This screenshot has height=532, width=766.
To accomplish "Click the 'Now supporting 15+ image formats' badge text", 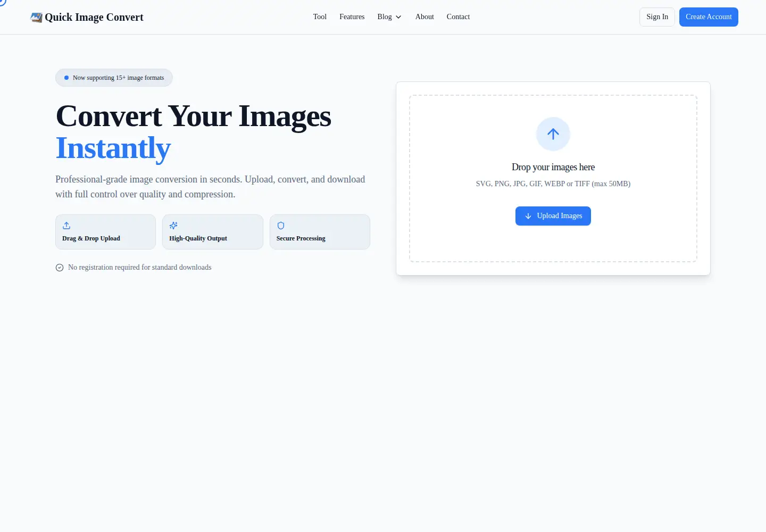I will (118, 78).
